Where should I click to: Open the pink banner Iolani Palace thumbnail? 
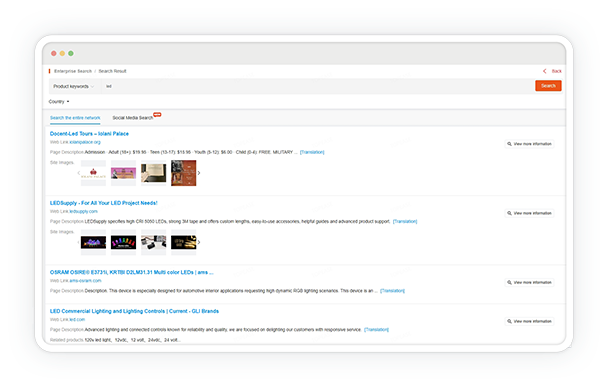coord(124,173)
